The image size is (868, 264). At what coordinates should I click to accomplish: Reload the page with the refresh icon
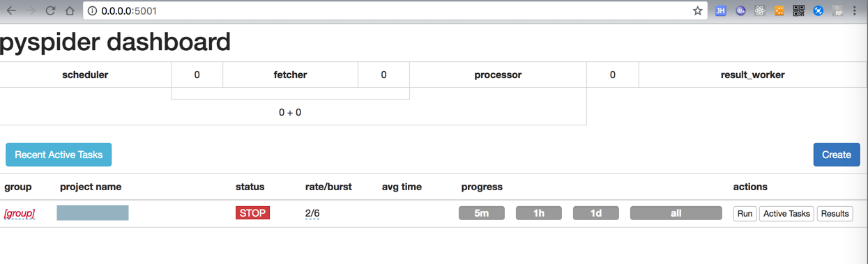(50, 10)
